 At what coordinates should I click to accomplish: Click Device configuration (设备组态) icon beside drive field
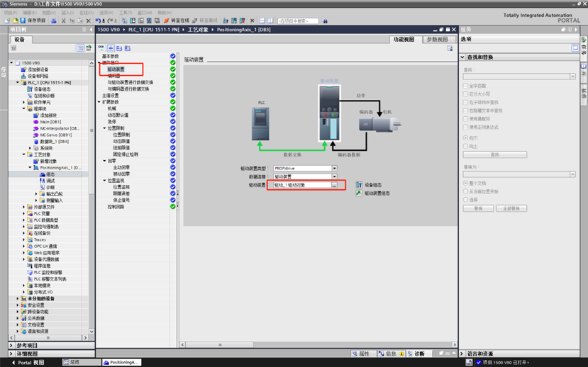pyautogui.click(x=359, y=185)
